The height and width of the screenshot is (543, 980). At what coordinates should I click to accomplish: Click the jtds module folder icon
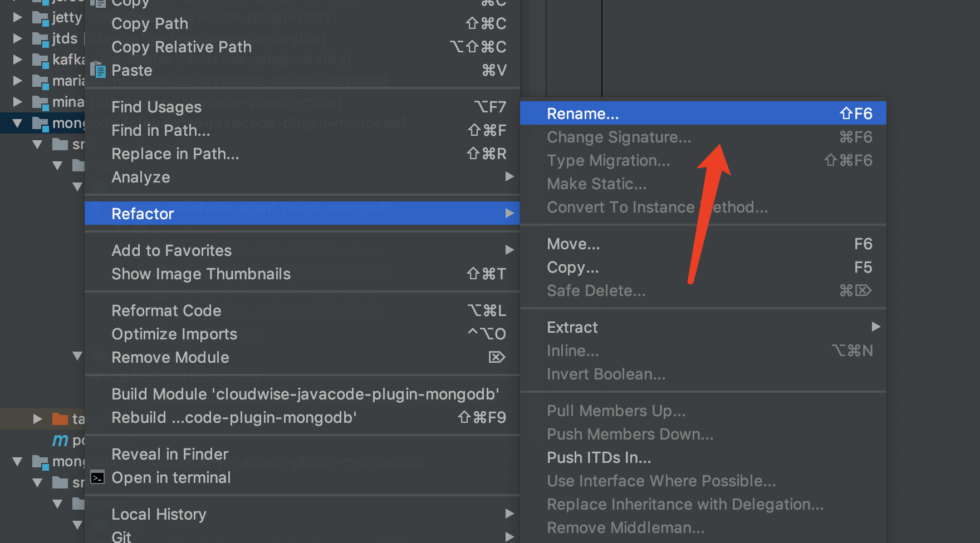tap(40, 39)
